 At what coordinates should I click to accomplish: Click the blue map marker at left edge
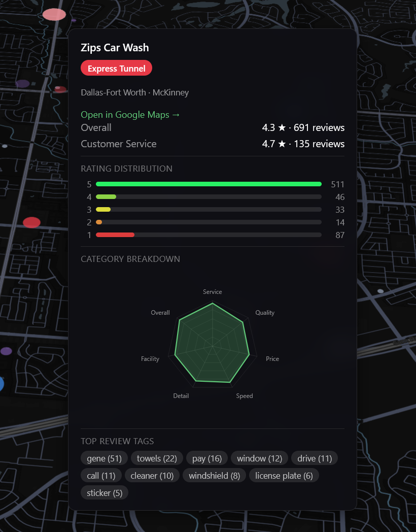[2, 384]
